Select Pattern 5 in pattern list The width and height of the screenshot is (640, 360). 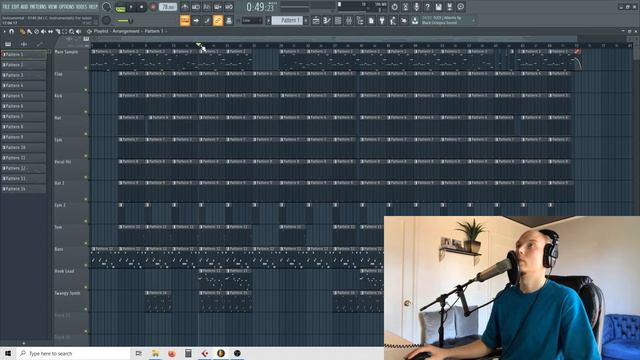tap(24, 96)
